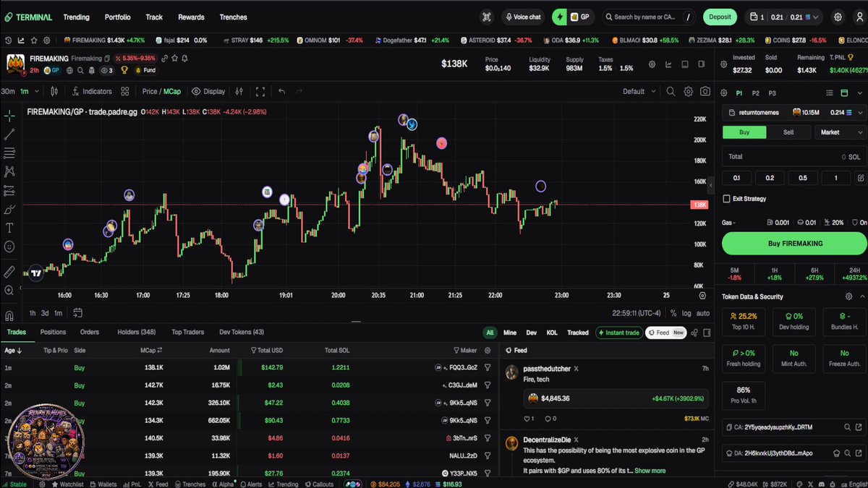Image resolution: width=868 pixels, height=488 pixels.
Task: Toggle the magnet snapping mode
Action: point(9,316)
